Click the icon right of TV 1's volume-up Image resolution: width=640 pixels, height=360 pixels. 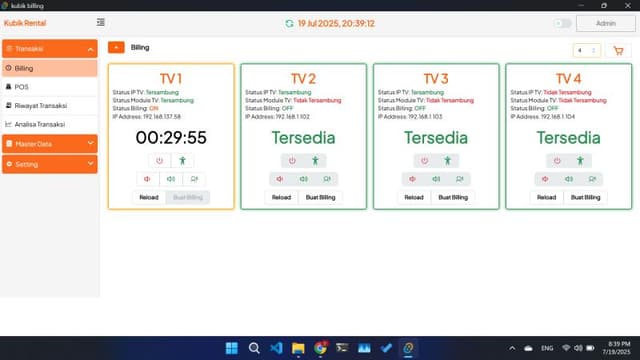194,179
